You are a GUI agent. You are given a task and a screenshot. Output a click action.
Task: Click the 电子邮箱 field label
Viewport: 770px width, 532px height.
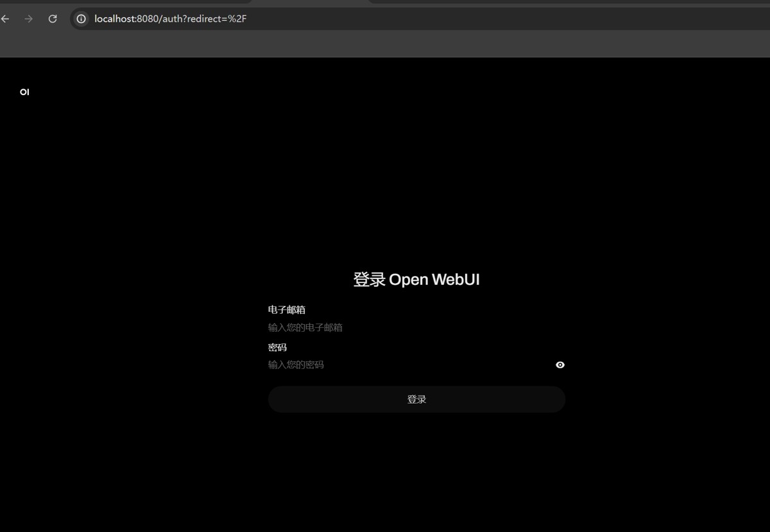point(287,310)
